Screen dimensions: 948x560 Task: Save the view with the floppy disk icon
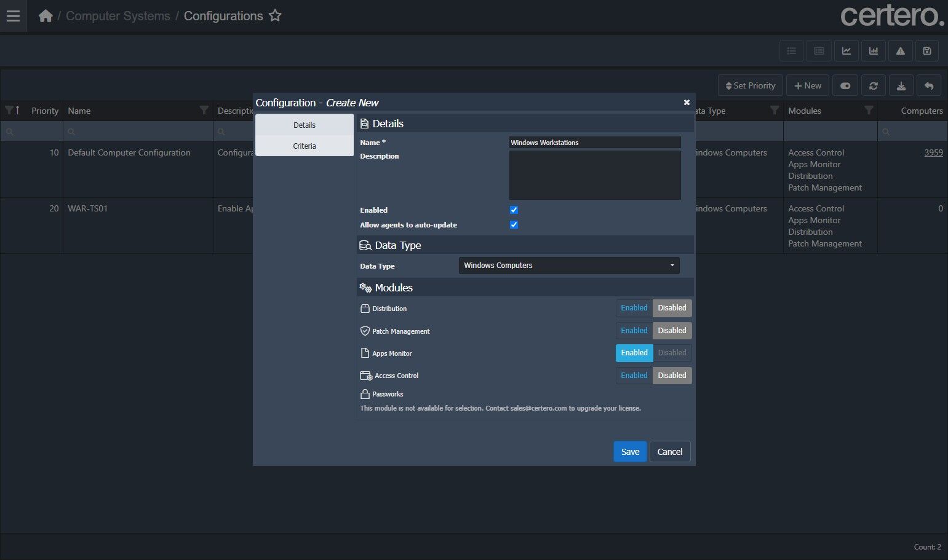(927, 51)
